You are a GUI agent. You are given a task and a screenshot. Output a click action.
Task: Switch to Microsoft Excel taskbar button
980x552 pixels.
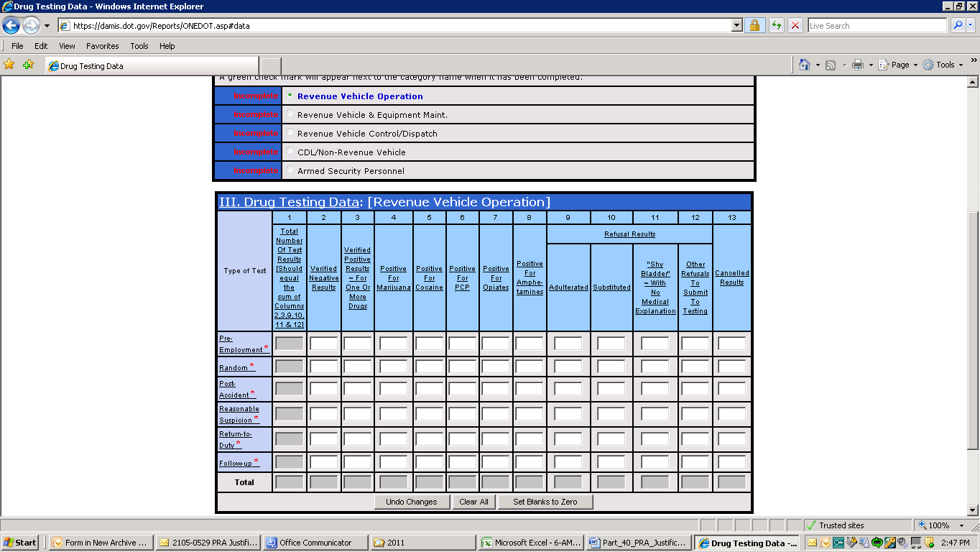532,543
